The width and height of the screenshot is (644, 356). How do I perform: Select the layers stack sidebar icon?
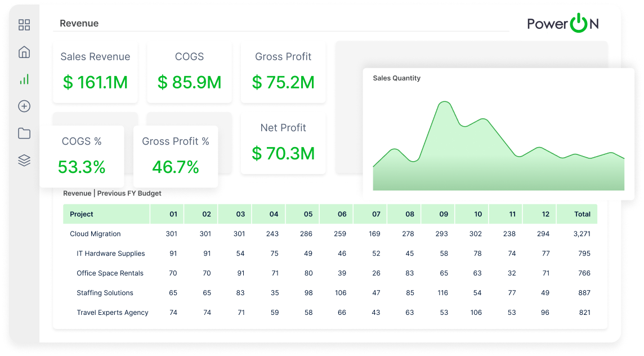[24, 161]
